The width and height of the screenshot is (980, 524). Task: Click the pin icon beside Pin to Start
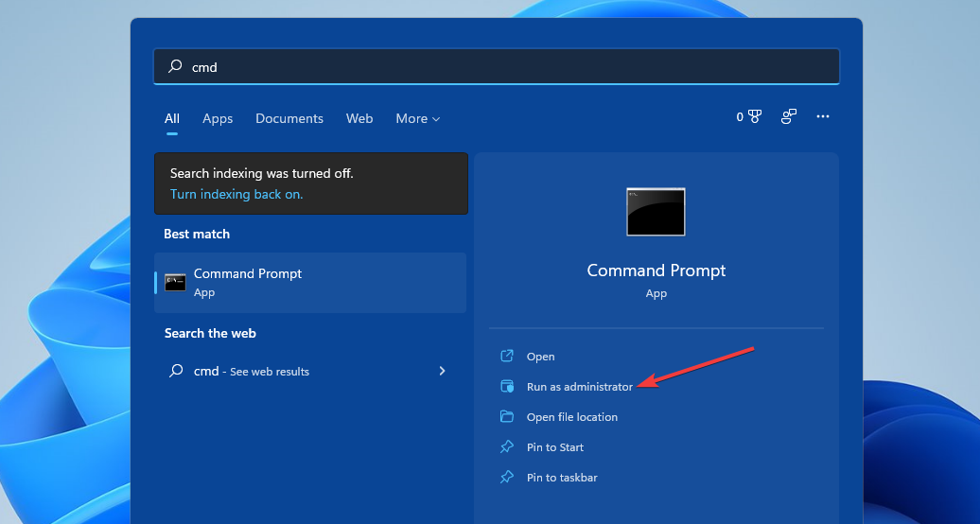click(507, 446)
